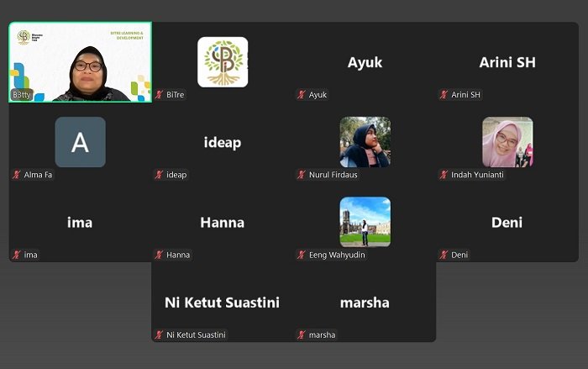Click marsha's muted microphone icon
The image size is (588, 369).
(302, 335)
